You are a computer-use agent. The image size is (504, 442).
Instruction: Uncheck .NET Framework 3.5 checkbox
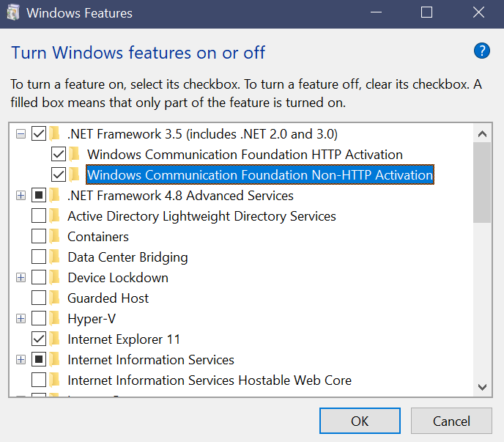pos(39,134)
